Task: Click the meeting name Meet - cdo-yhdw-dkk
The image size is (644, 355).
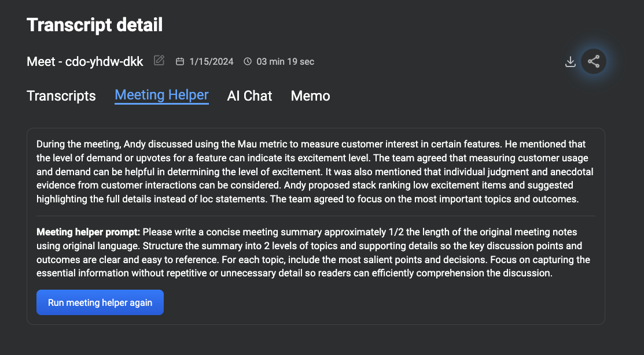Action: point(85,61)
